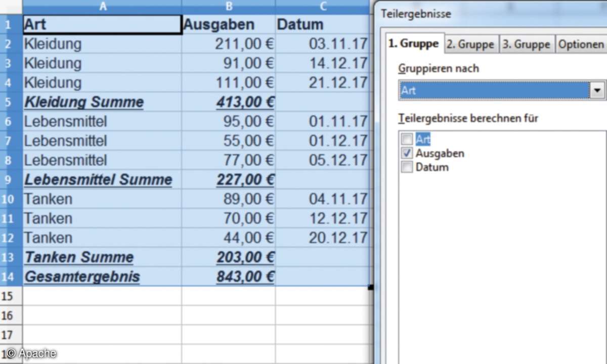Image resolution: width=607 pixels, height=364 pixels.
Task: Select the 413,00 € subtotal cell
Action: 229,102
